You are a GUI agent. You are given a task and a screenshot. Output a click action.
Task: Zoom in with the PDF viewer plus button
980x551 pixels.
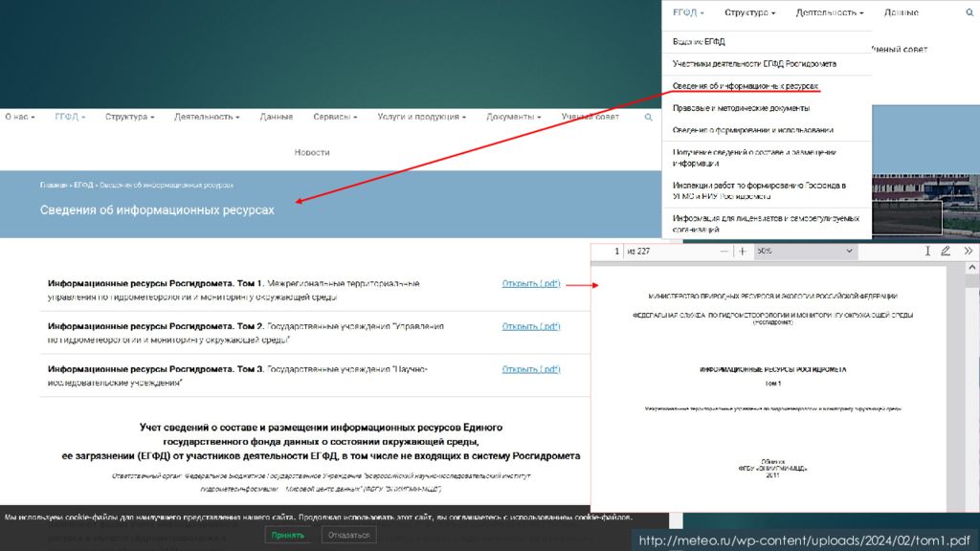point(743,252)
